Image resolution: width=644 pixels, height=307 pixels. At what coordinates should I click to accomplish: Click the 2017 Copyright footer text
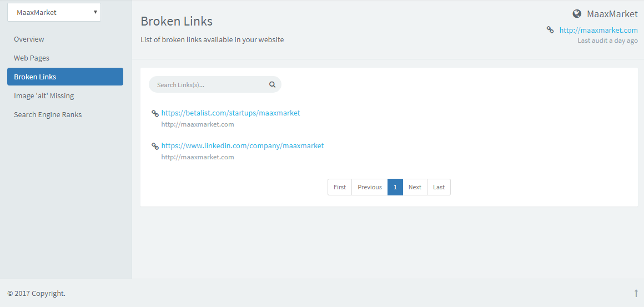[x=36, y=294]
